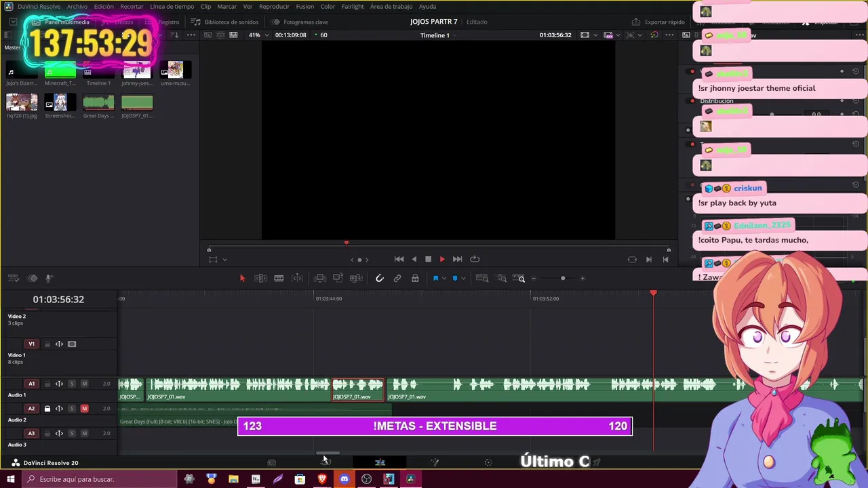Screen dimensions: 868x488
Task: Unmute Audio 2 with red M button
Action: point(84,409)
